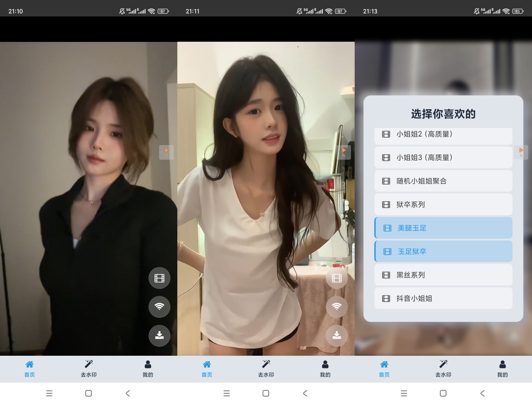
Task: Select the 首页 tab on the 21:10 screen
Action: [x=30, y=369]
